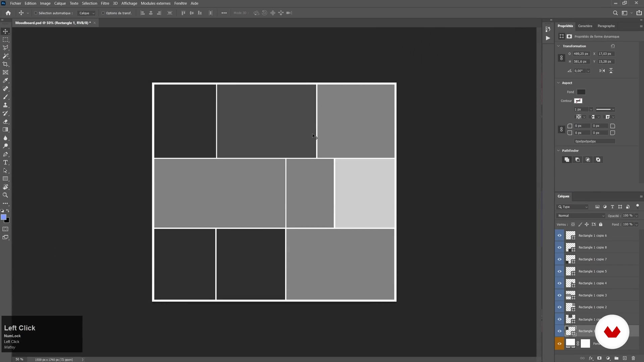The image size is (644, 362).
Task: Open the Filtre menu
Action: click(105, 3)
